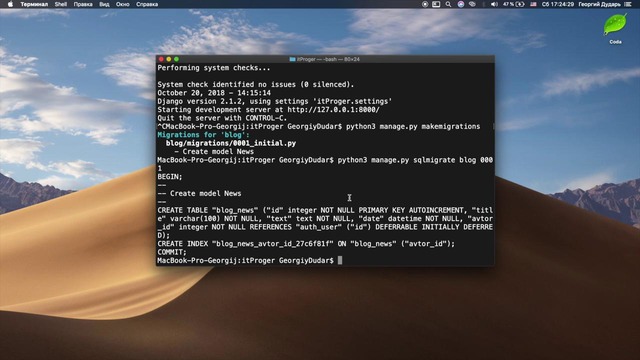Open the Терминал app menu
The height and width of the screenshot is (360, 640).
tap(34, 4)
